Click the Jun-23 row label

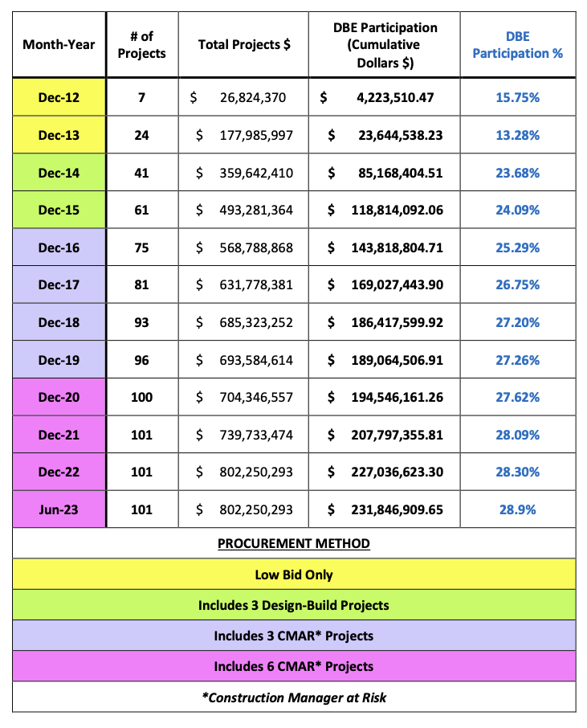[x=59, y=509]
